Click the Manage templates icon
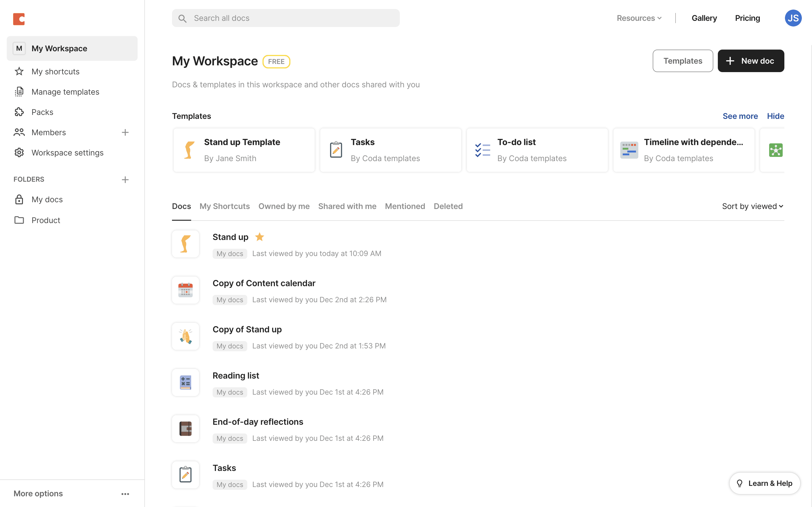 click(x=19, y=92)
